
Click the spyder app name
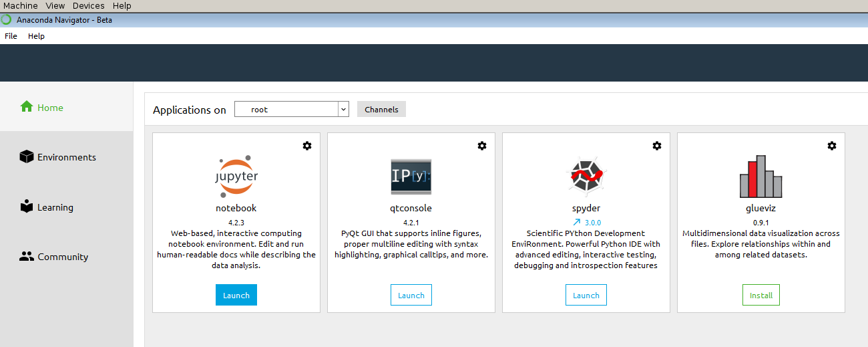pos(586,208)
